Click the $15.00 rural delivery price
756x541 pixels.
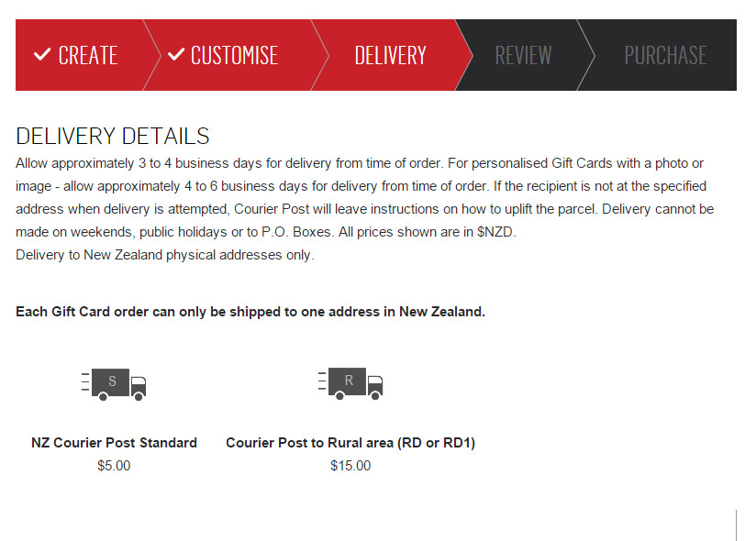pos(350,466)
